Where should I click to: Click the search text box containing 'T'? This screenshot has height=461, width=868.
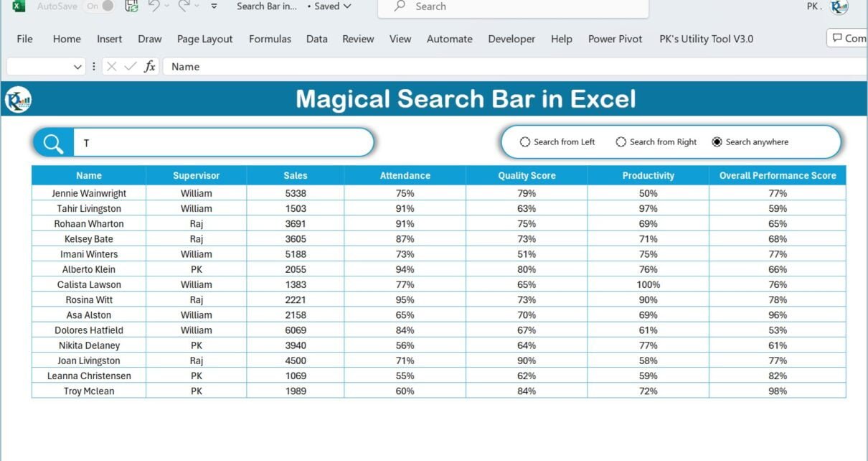click(x=222, y=143)
